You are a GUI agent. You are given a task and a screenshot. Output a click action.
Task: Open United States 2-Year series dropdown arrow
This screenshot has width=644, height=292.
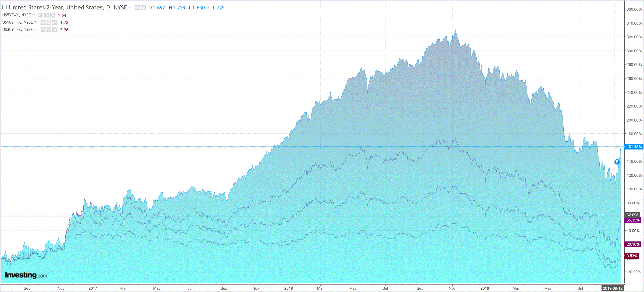(x=130, y=8)
